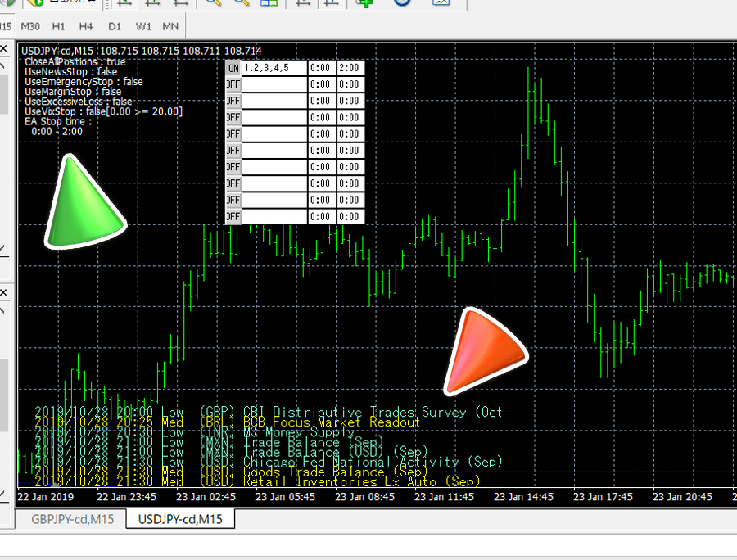Click the BCB Focus Market Readout news row
The image size is (737, 560).
[227, 422]
